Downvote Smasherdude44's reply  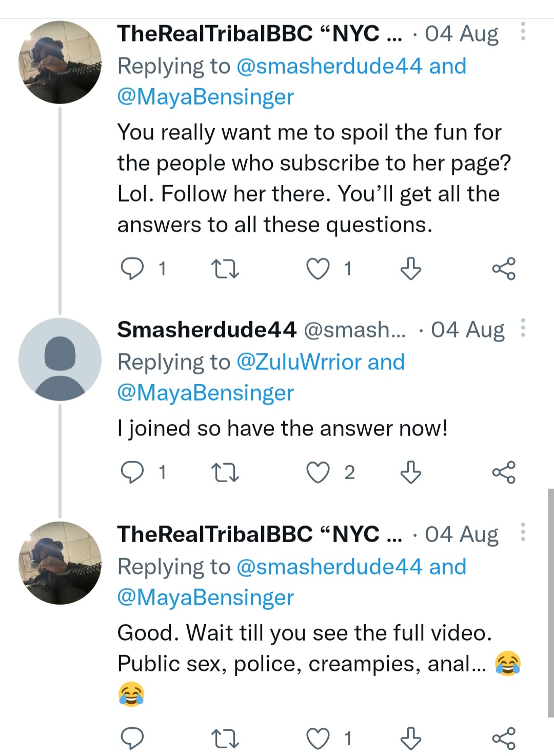410,472
